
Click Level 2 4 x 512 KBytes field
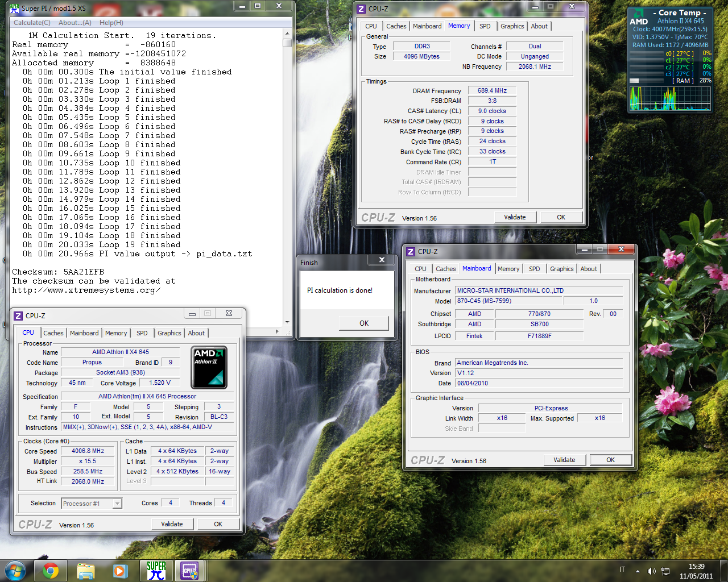pyautogui.click(x=177, y=471)
